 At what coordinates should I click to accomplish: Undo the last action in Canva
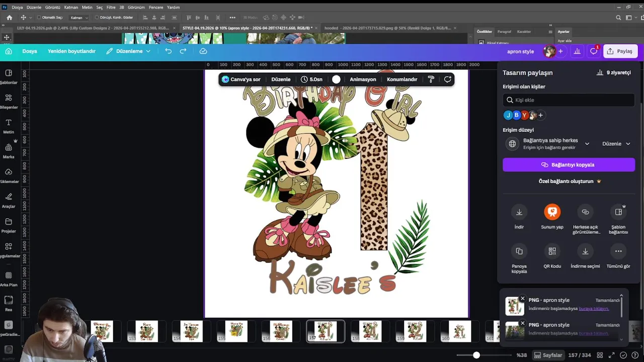tap(168, 51)
